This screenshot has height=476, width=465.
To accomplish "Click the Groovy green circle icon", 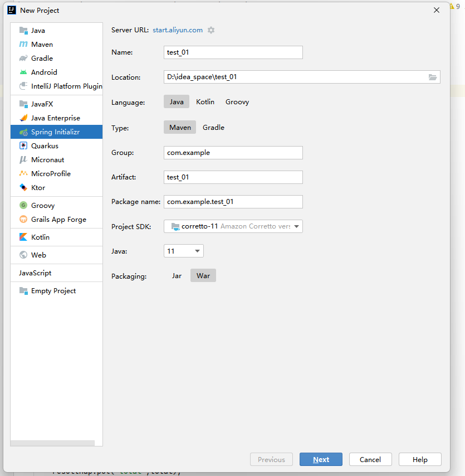I will 23,205.
